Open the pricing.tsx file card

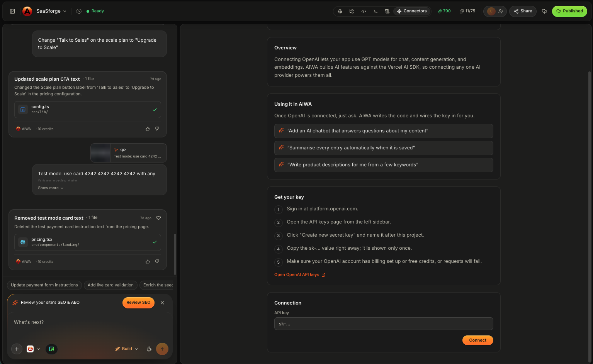[x=88, y=242]
